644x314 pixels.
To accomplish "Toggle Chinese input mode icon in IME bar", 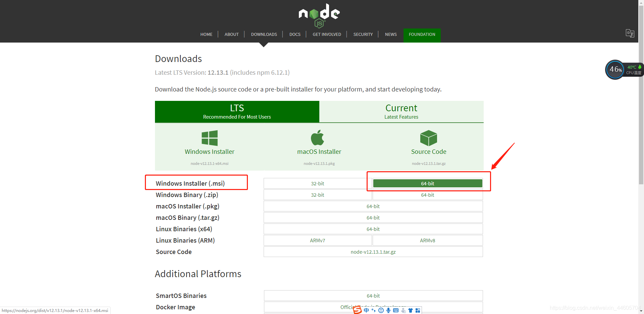I will (x=366, y=310).
